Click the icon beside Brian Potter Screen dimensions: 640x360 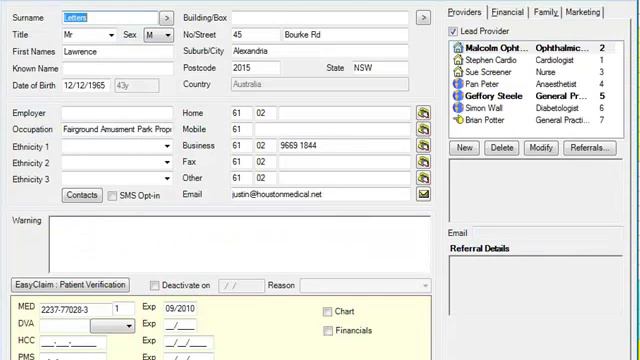pyautogui.click(x=458, y=120)
